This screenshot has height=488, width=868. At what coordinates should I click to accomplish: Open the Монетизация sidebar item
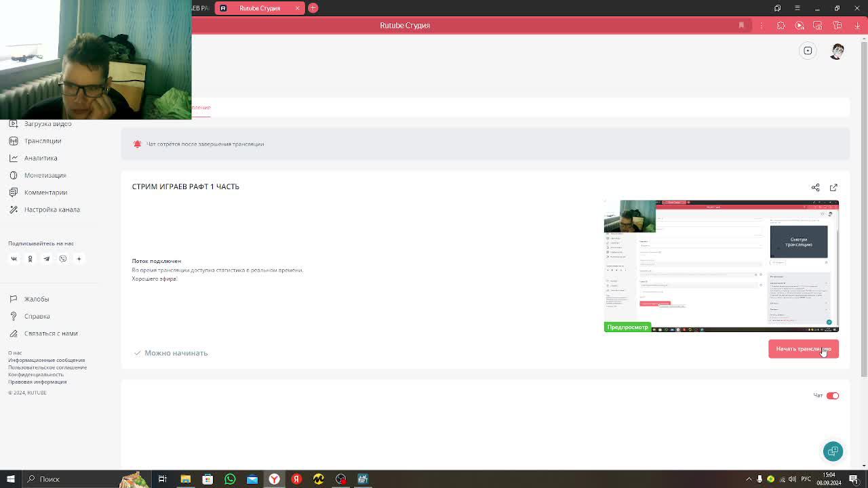pyautogui.click(x=37, y=175)
